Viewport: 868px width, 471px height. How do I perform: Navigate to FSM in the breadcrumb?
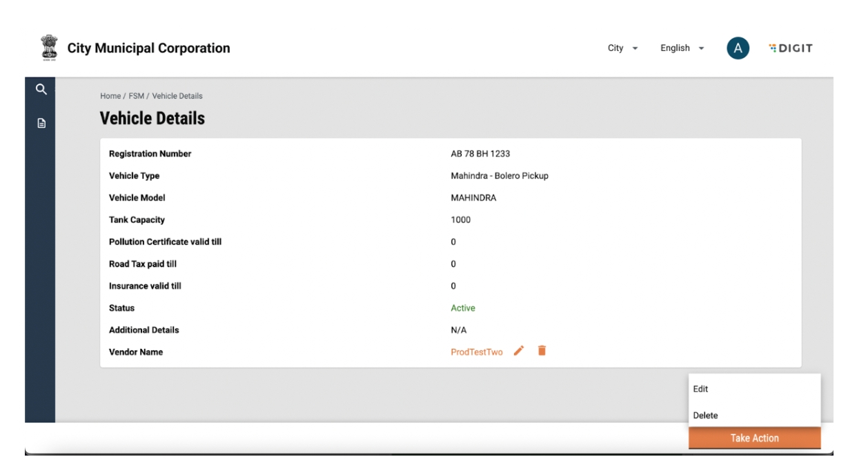(136, 96)
